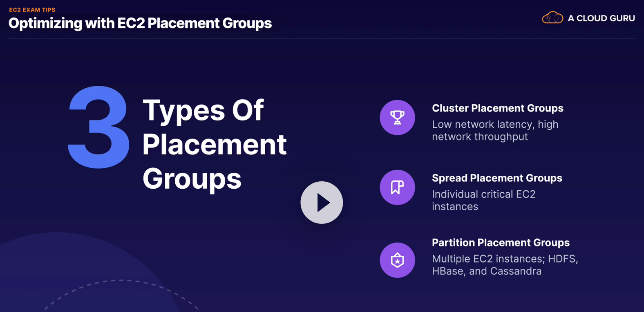Click the HDFS, HBase, and Cassandra description
Image resolution: width=644 pixels, height=312 pixels.
[x=505, y=265]
